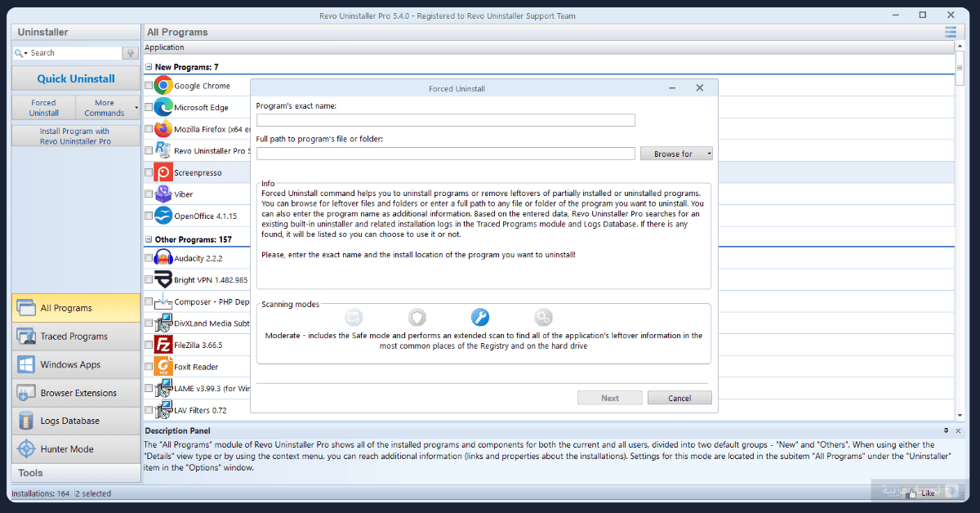This screenshot has width=980, height=513.
Task: Click the search filter pin button
Action: click(130, 53)
